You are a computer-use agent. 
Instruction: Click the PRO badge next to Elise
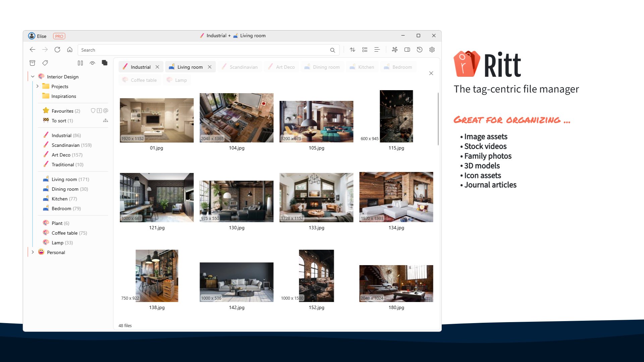tap(59, 36)
